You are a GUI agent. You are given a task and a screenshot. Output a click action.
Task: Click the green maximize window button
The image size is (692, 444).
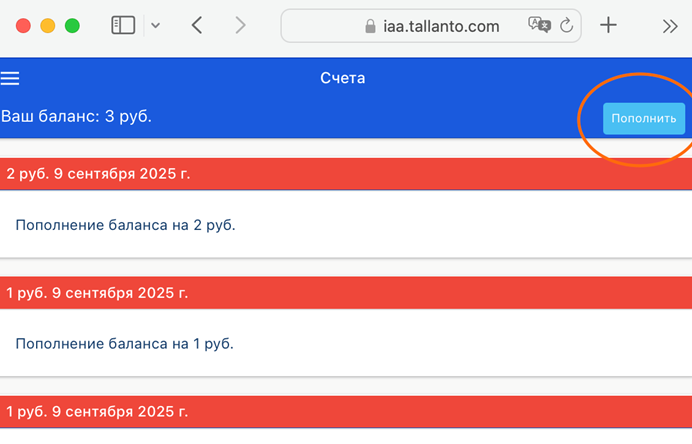pos(72,26)
